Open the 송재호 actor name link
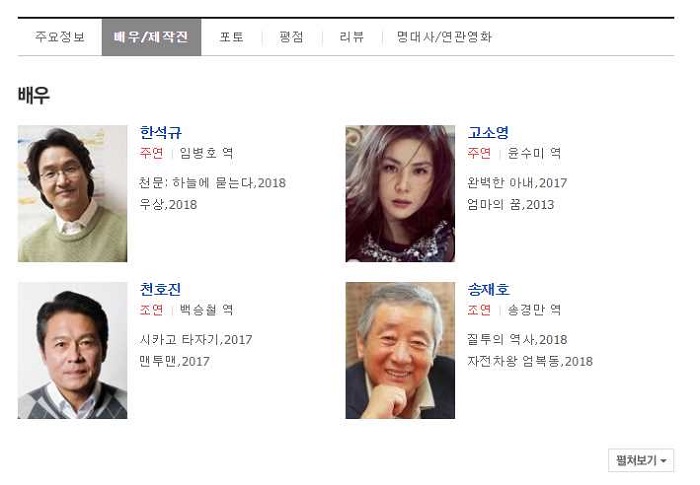700x485 pixels. tap(488, 289)
